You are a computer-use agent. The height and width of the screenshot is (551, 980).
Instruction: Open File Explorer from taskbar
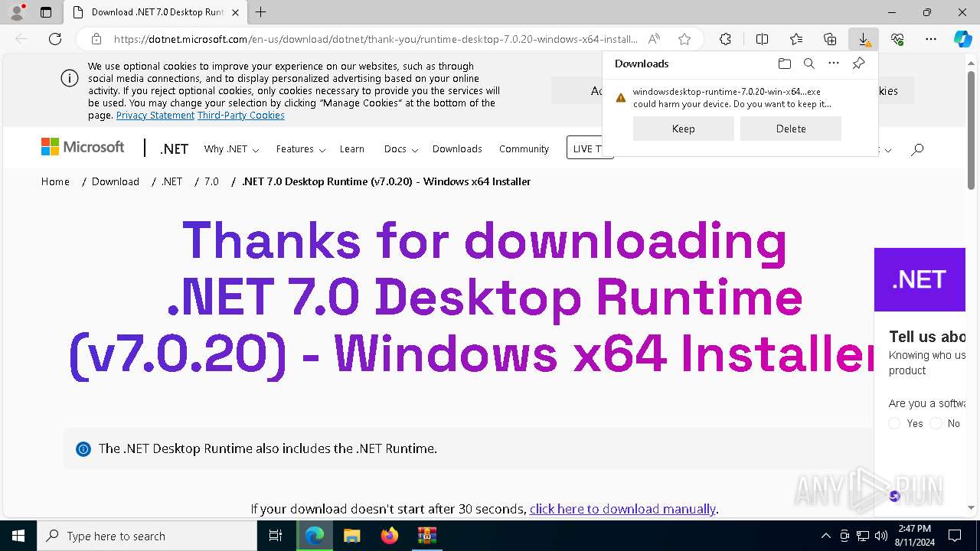pos(351,536)
